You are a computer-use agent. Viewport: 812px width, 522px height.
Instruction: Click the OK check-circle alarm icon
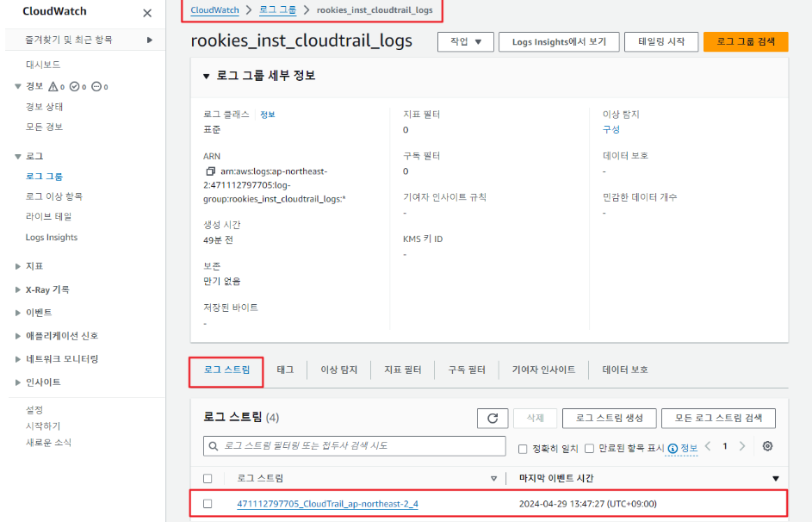75,86
